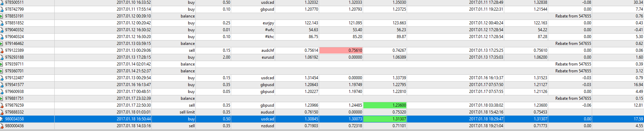Screen dimensions: 644x131
Task: Select ticket number 979881751
Action: tap(14, 98)
